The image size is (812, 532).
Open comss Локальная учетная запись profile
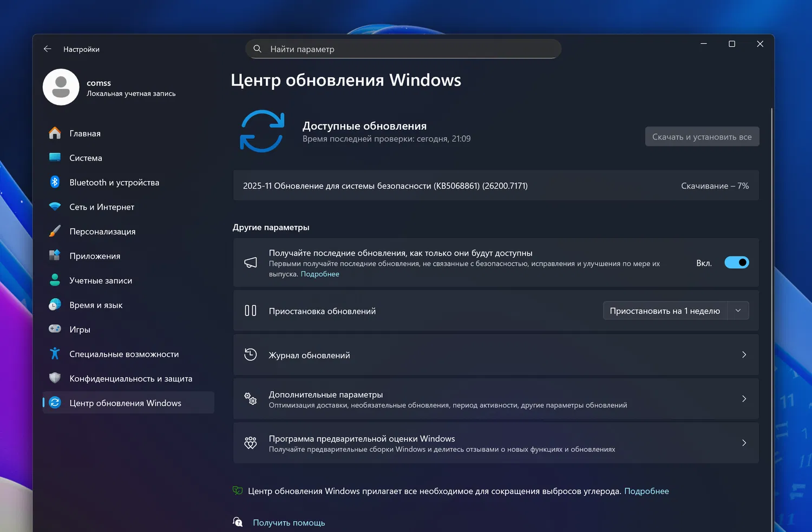coord(110,87)
